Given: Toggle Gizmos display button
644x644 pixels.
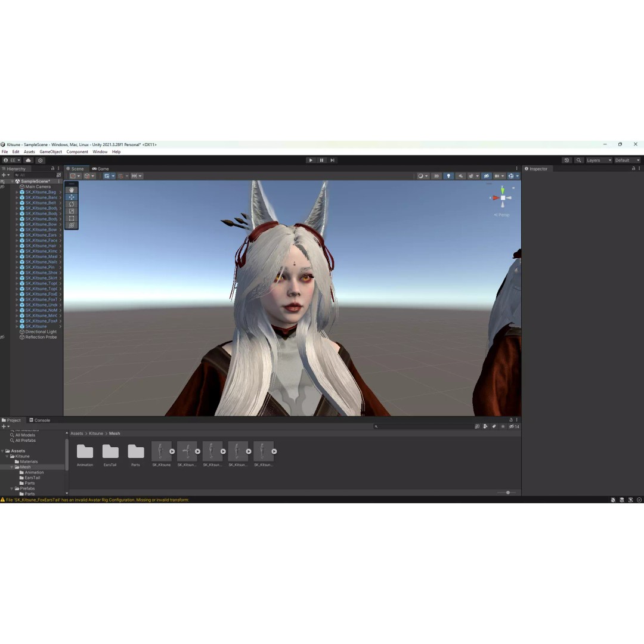Looking at the screenshot, I should [511, 176].
